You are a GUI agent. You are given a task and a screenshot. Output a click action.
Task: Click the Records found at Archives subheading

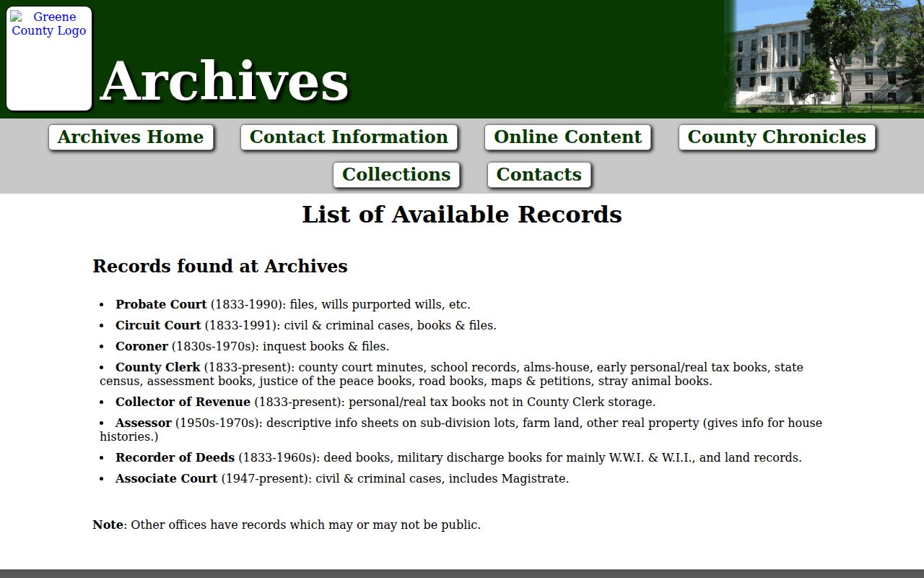point(220,266)
